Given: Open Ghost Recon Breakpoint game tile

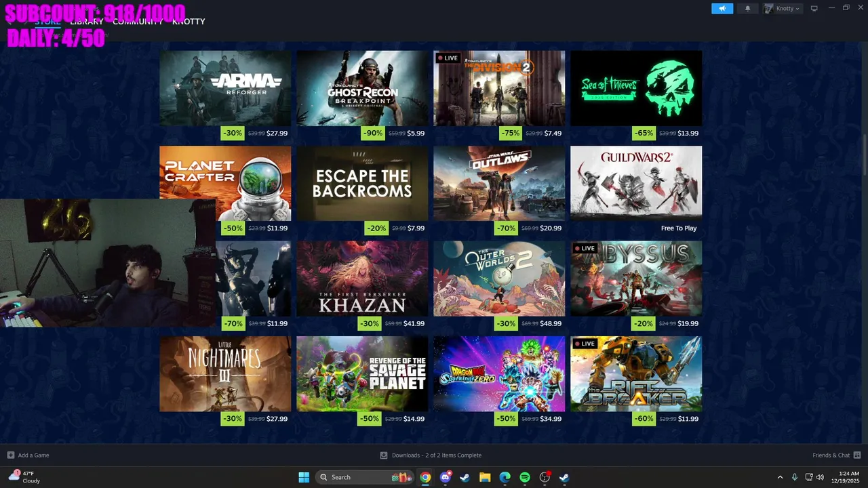Looking at the screenshot, I should point(362,88).
